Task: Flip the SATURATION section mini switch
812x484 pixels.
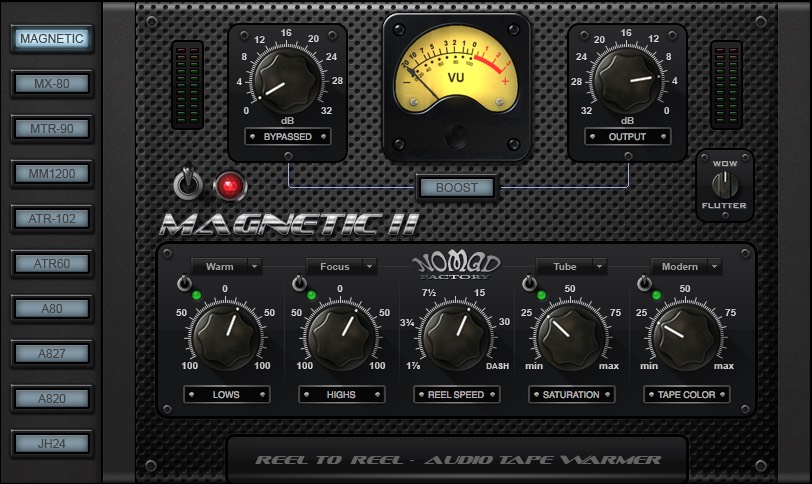Action: point(529,283)
